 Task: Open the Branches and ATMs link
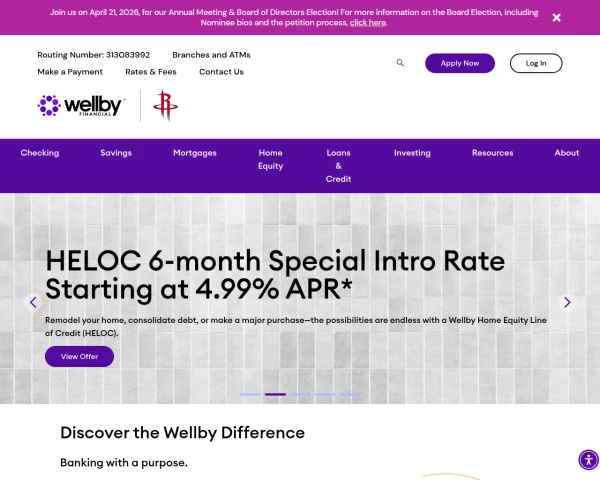click(211, 55)
